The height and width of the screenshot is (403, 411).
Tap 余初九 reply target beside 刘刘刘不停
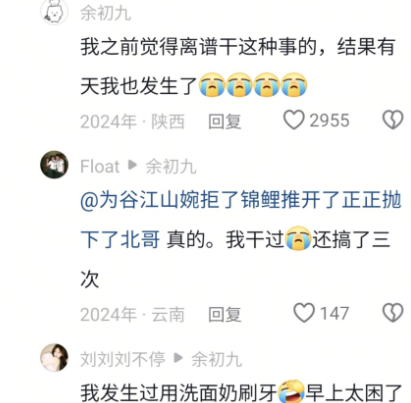coord(217,359)
